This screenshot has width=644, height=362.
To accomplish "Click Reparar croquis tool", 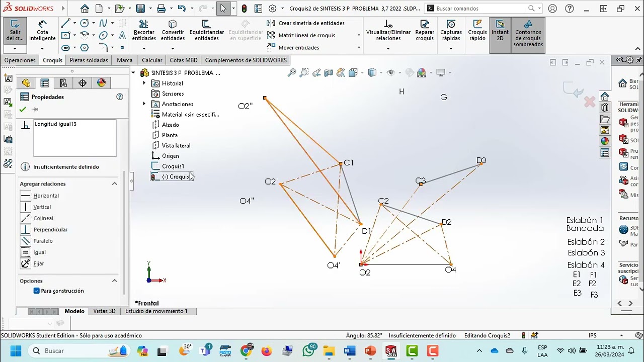I will point(425,31).
